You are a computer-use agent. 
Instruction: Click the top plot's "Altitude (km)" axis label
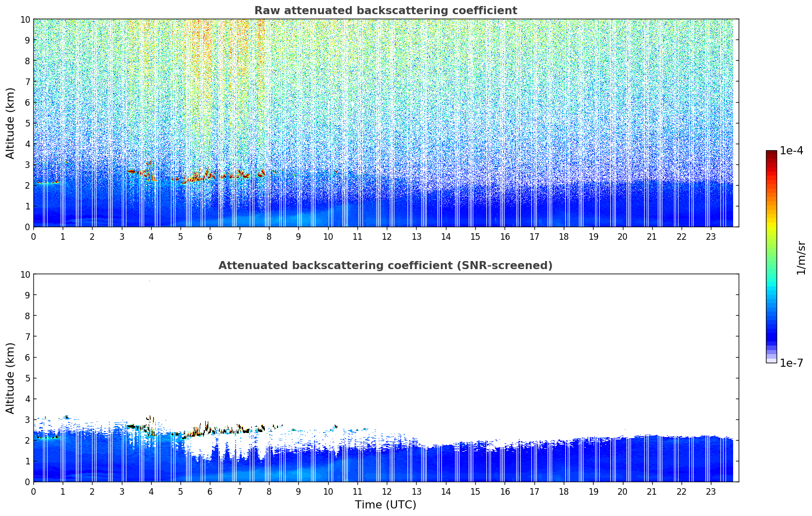(x=11, y=123)
